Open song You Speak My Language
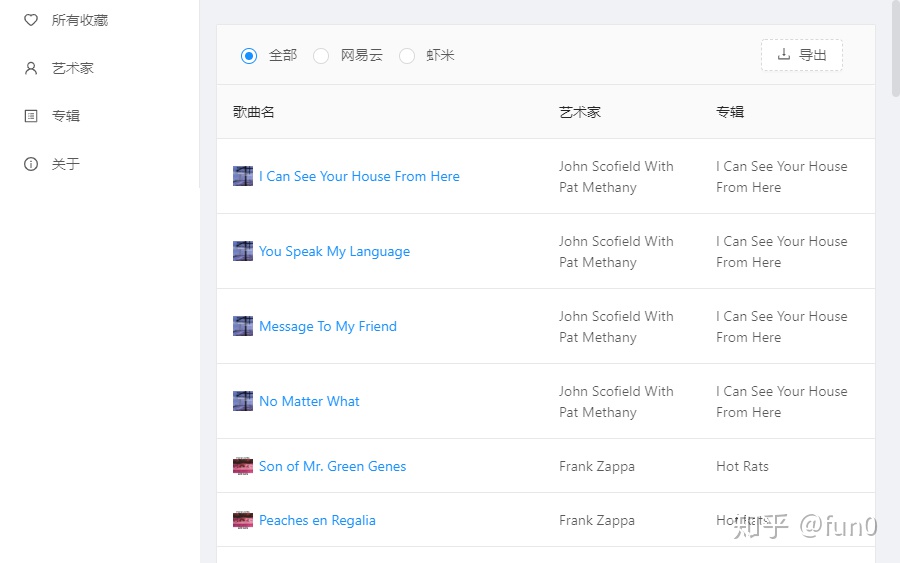 [x=335, y=251]
